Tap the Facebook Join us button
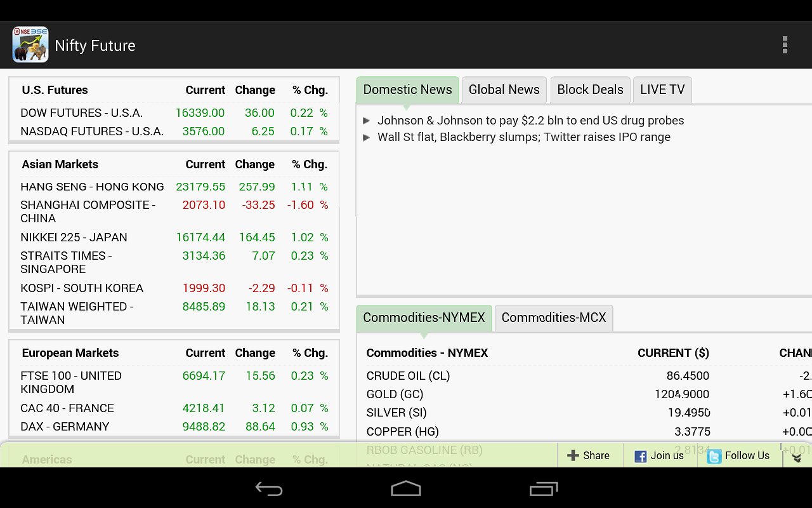The image size is (812, 508). tap(659, 455)
